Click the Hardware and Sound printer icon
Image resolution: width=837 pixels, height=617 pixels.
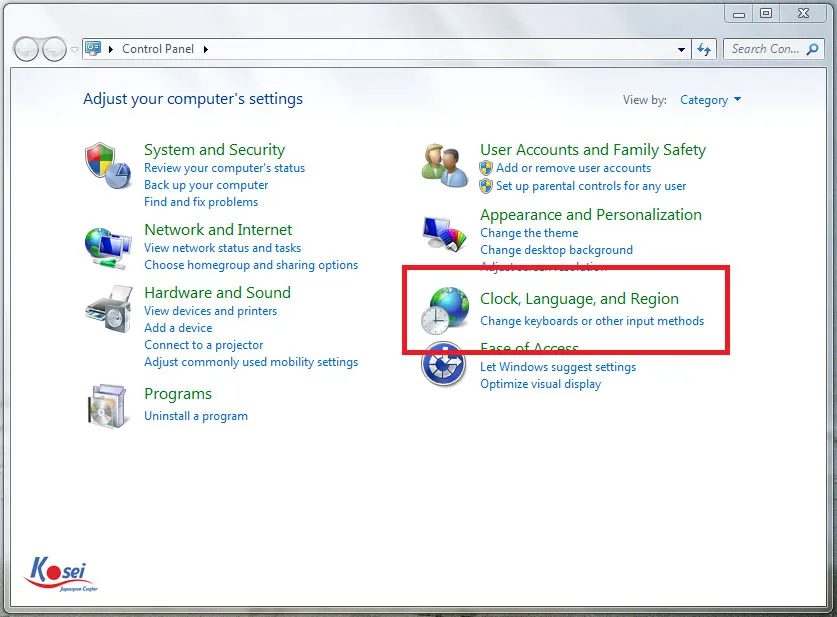click(x=108, y=308)
